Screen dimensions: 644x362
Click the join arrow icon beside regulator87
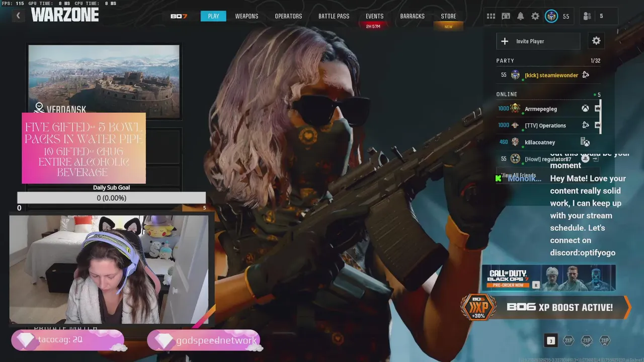point(596,159)
